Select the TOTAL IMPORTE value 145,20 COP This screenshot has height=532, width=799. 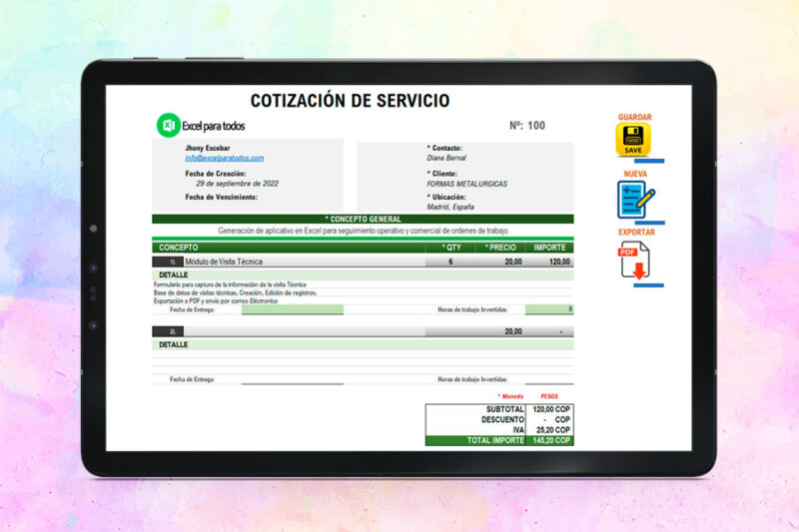[551, 440]
